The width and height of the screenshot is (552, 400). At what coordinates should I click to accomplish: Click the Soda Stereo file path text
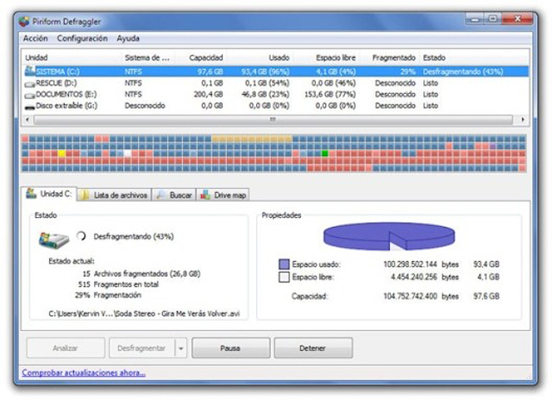click(144, 313)
